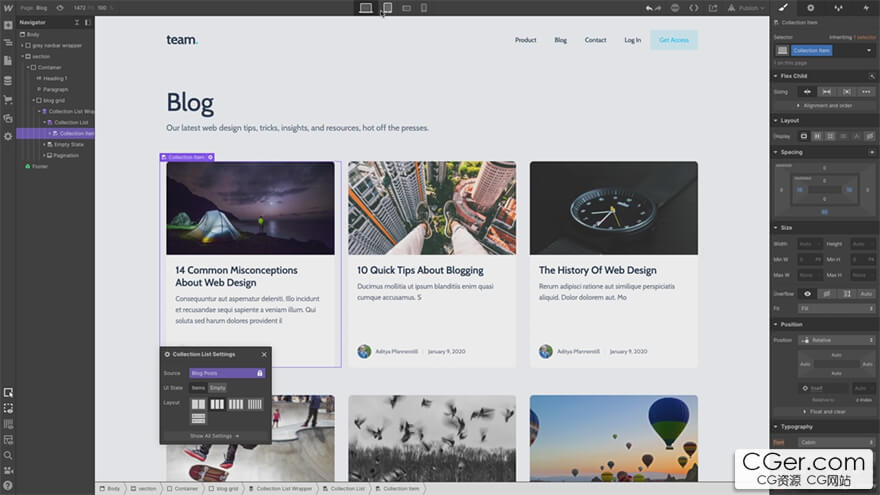The width and height of the screenshot is (880, 495).
Task: Set flex sizing to grow
Action: [827, 91]
